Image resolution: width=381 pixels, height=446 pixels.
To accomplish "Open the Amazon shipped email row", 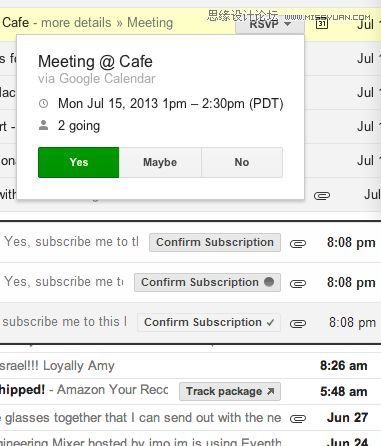I will point(190,391).
